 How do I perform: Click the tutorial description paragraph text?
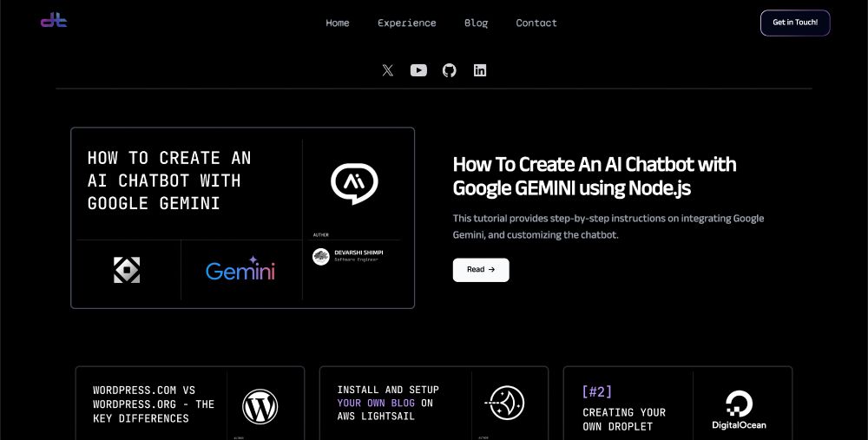point(608,227)
